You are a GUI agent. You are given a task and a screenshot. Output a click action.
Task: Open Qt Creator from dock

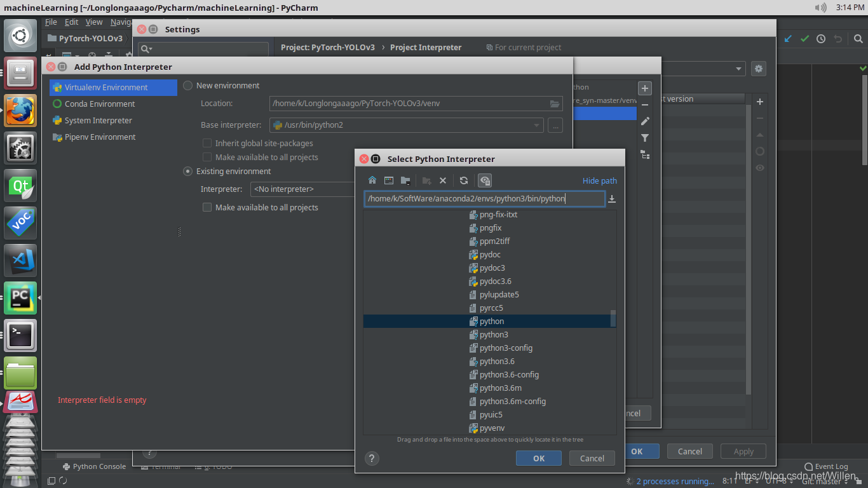tap(21, 186)
